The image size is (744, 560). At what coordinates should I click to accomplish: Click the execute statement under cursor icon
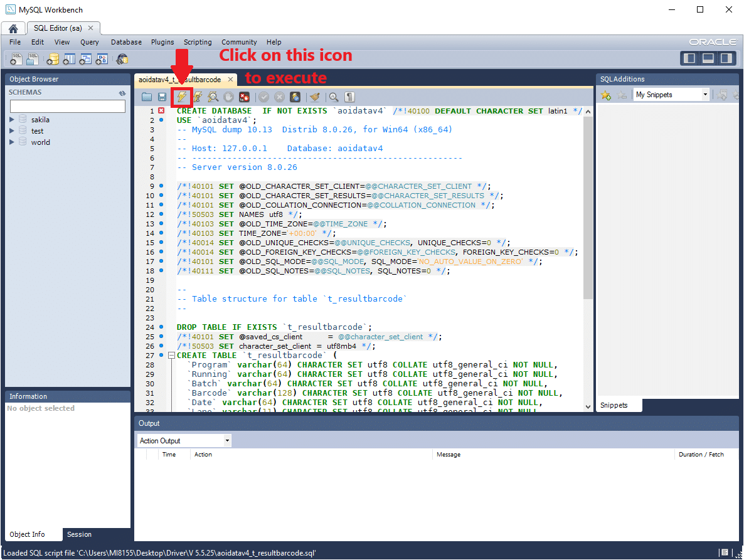[x=198, y=97]
